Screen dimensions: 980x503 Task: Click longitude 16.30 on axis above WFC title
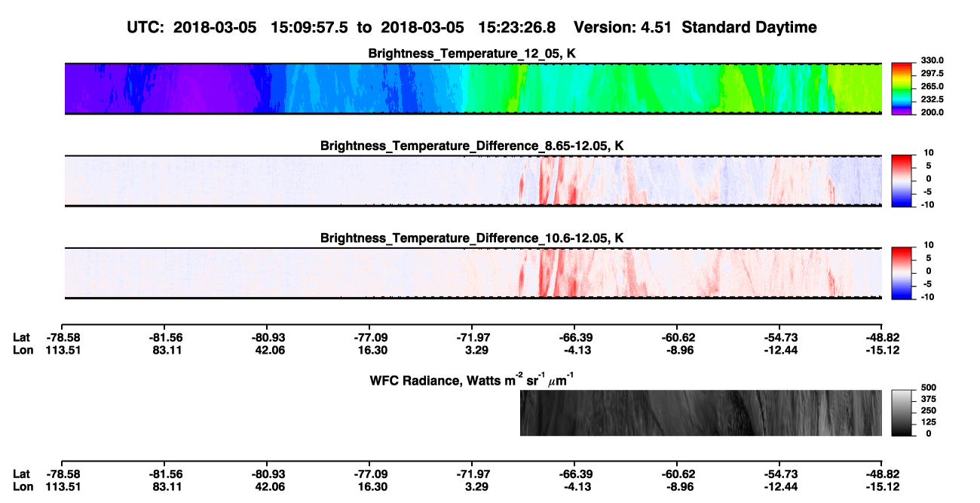pos(369,349)
